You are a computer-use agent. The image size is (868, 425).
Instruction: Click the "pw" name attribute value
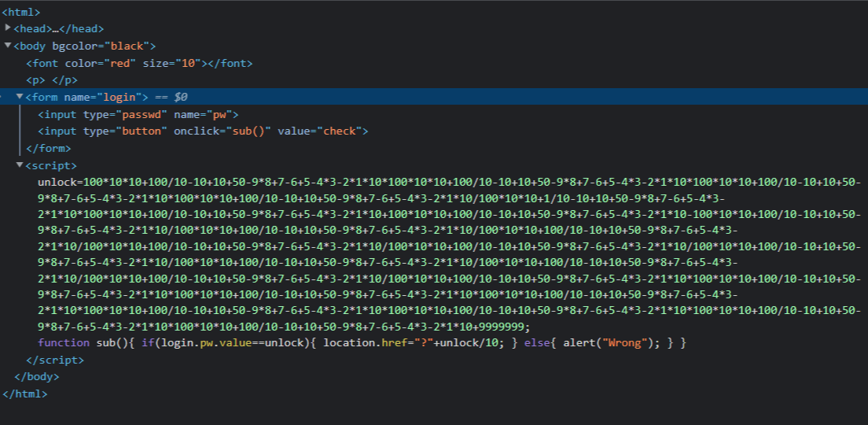222,115
